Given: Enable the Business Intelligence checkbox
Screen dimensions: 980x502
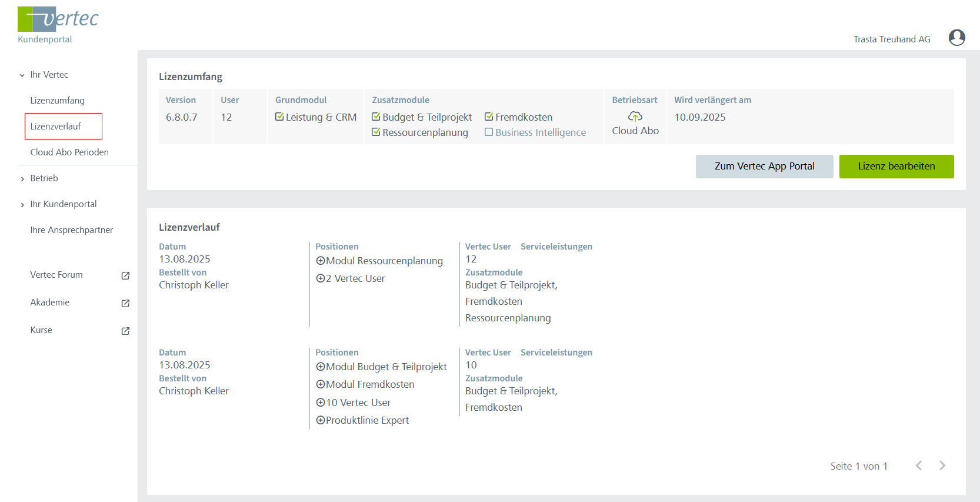Looking at the screenshot, I should pyautogui.click(x=489, y=132).
